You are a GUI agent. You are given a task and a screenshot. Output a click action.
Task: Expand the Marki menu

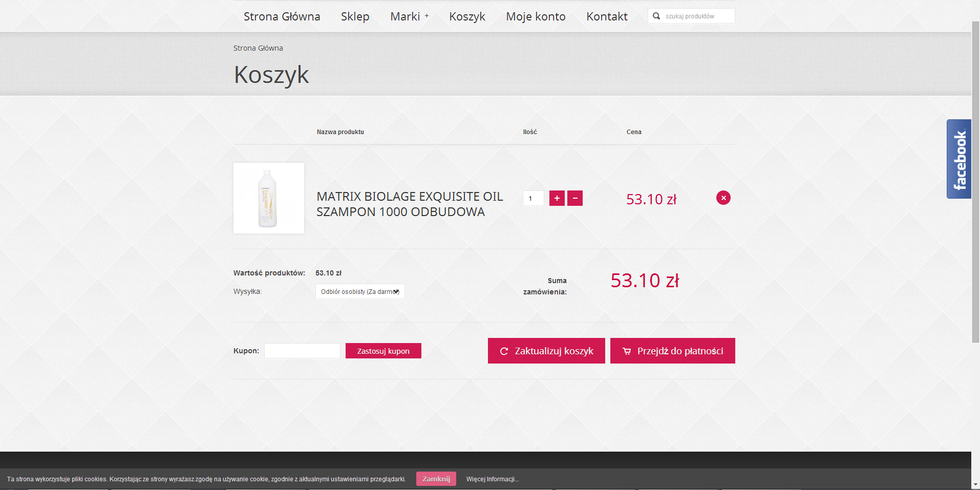point(409,16)
